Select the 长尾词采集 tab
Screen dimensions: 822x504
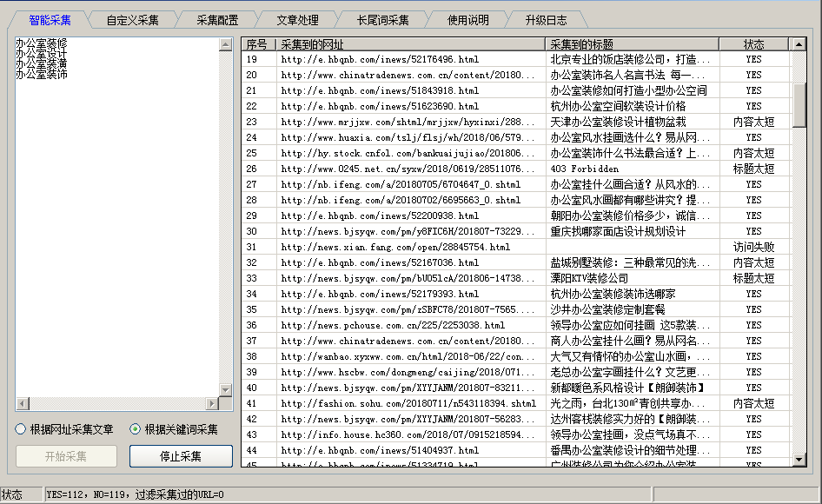pyautogui.click(x=382, y=20)
